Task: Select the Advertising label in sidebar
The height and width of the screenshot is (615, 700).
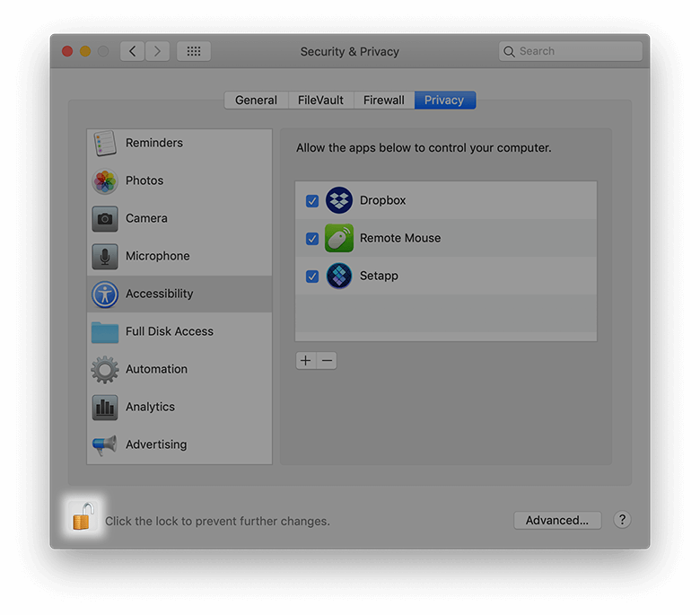Action: (156, 444)
